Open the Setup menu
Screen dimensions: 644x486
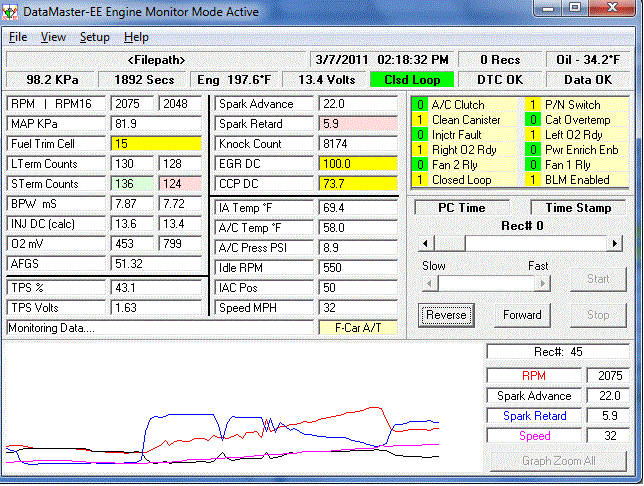pos(94,37)
